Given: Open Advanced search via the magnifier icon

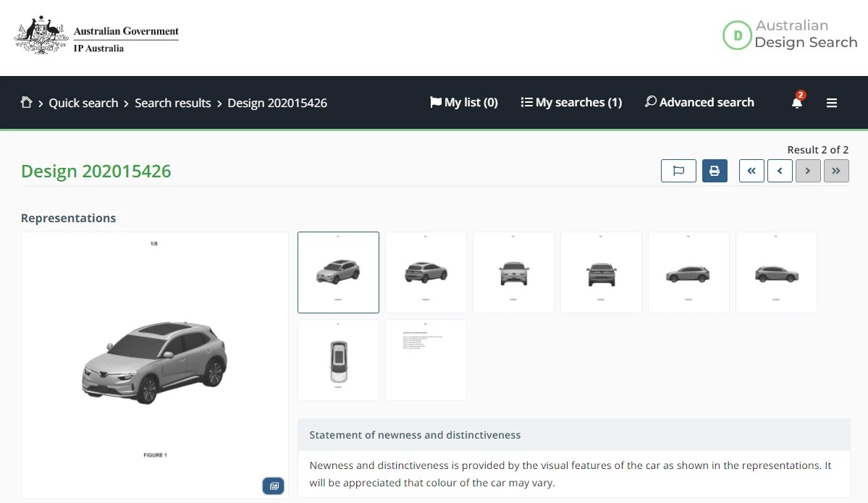Looking at the screenshot, I should pyautogui.click(x=650, y=102).
